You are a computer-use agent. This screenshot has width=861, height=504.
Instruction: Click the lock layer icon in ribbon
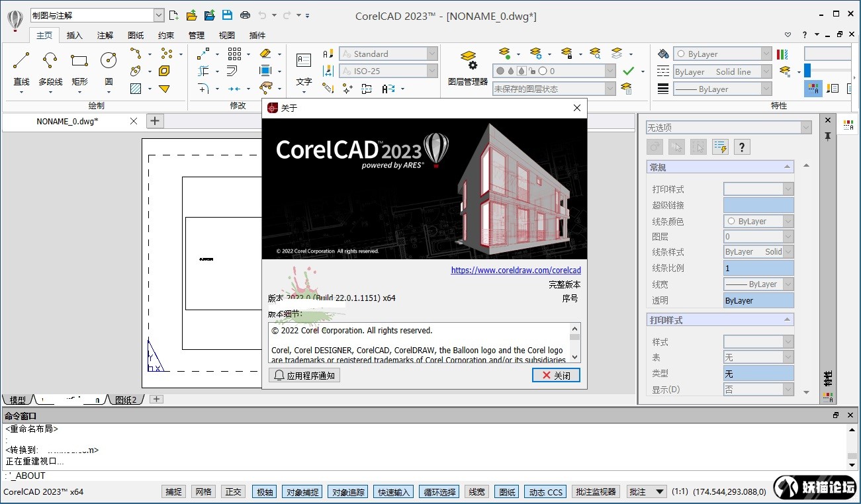(566, 54)
